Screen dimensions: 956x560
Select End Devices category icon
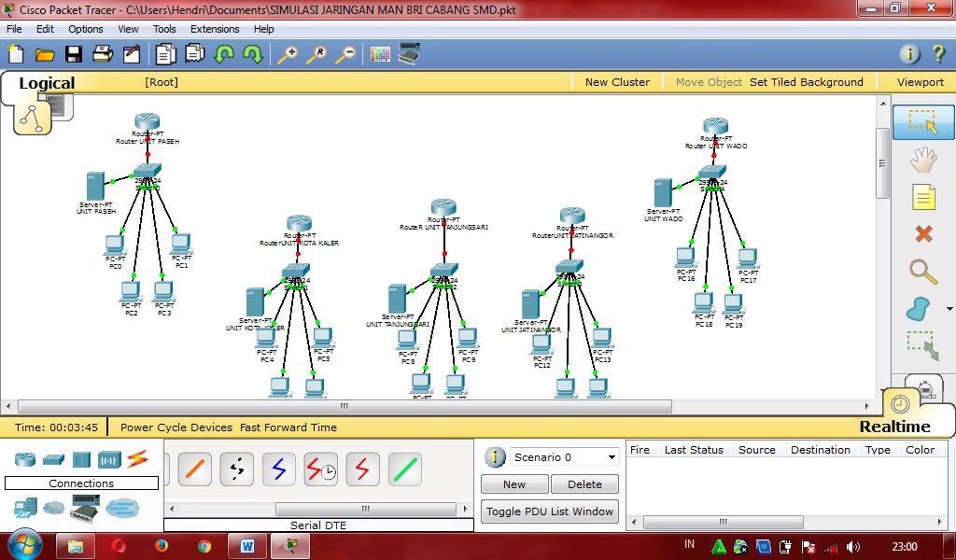point(25,508)
